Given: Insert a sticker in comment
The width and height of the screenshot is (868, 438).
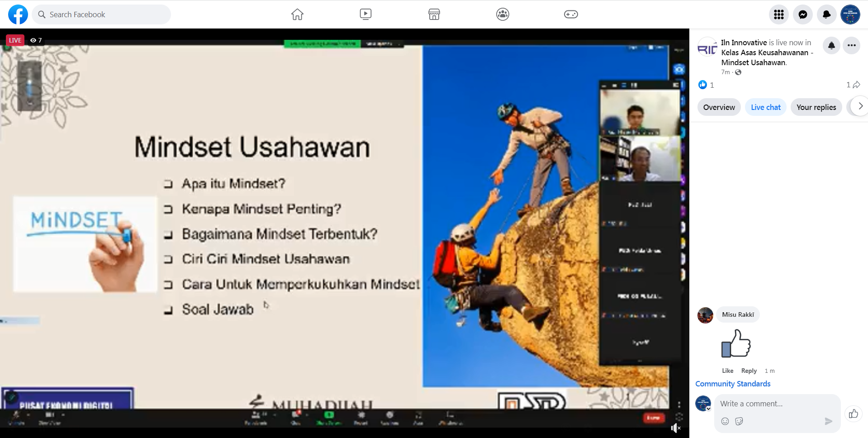Looking at the screenshot, I should click(739, 421).
